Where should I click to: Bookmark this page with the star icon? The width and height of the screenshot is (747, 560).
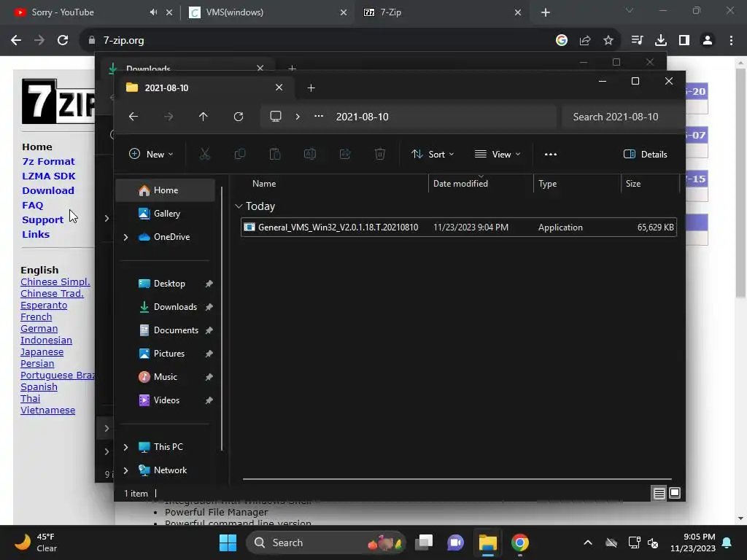pyautogui.click(x=608, y=41)
